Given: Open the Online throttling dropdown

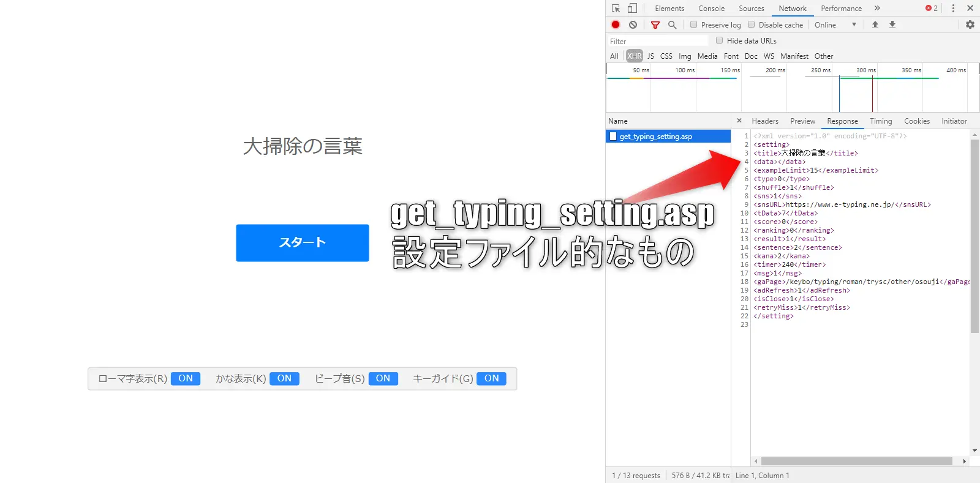Looking at the screenshot, I should pyautogui.click(x=835, y=25).
